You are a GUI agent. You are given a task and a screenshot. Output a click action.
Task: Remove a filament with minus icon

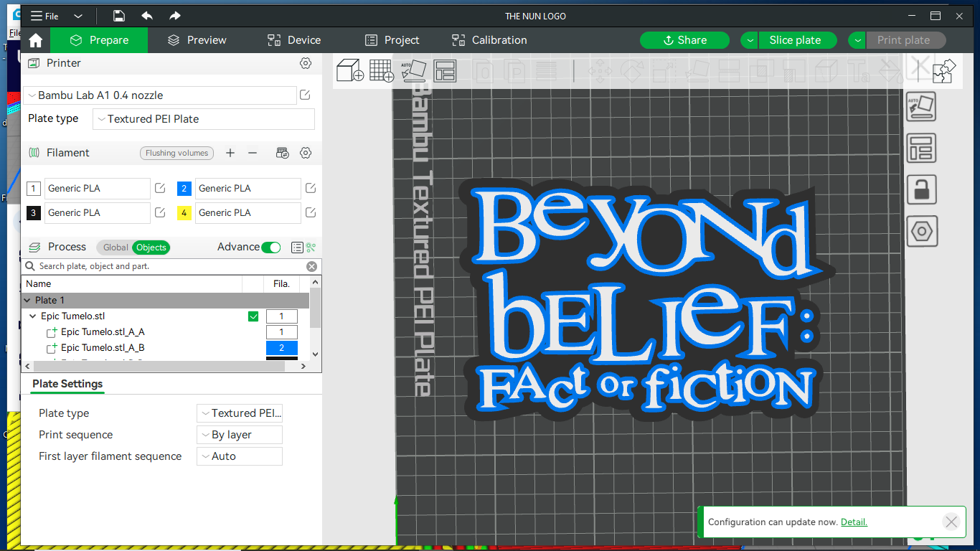(253, 153)
